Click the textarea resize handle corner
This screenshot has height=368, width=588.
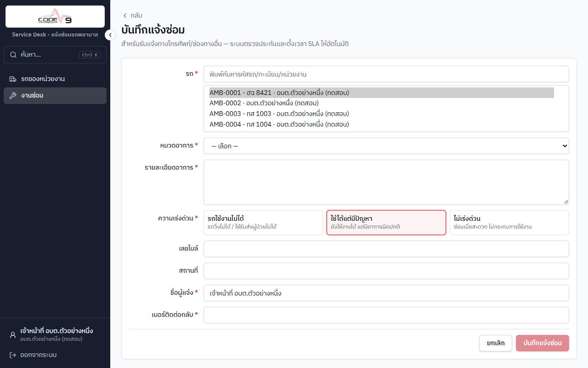566,202
